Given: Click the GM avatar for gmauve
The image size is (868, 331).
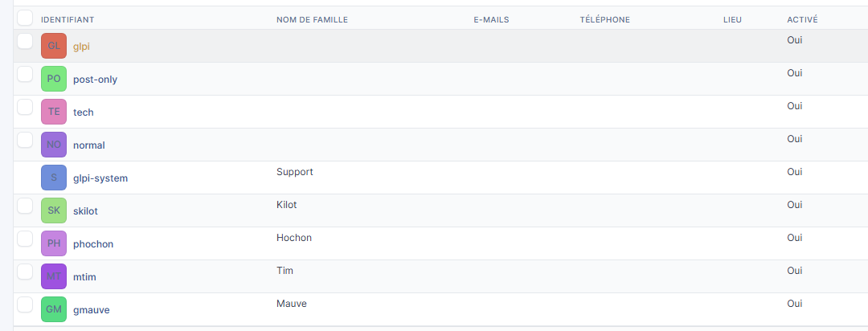Looking at the screenshot, I should tap(54, 309).
